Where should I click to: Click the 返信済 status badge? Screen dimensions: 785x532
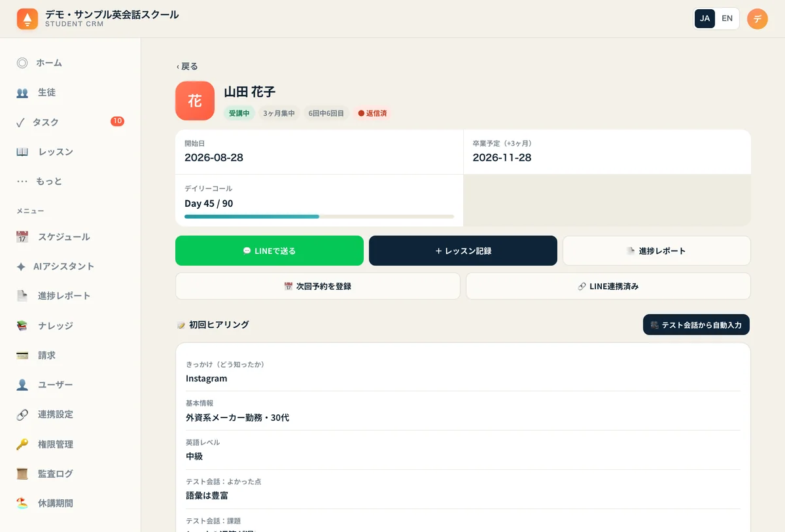(372, 113)
